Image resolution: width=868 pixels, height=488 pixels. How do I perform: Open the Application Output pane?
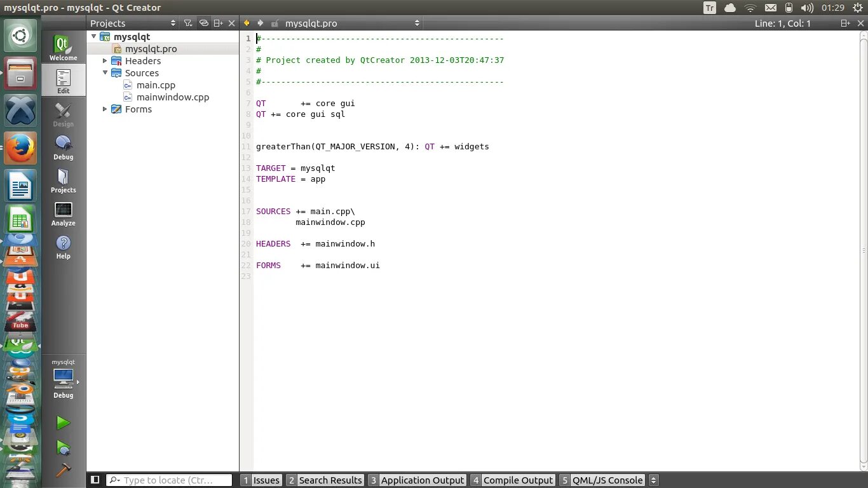(x=417, y=480)
